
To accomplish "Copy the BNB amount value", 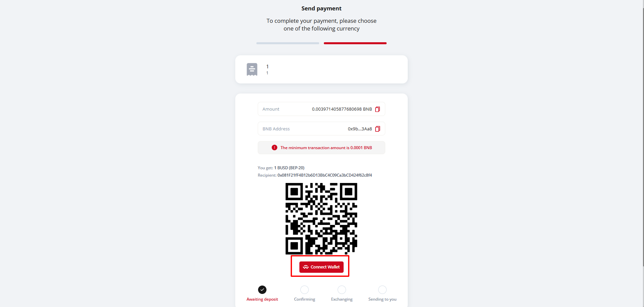I will click(378, 109).
